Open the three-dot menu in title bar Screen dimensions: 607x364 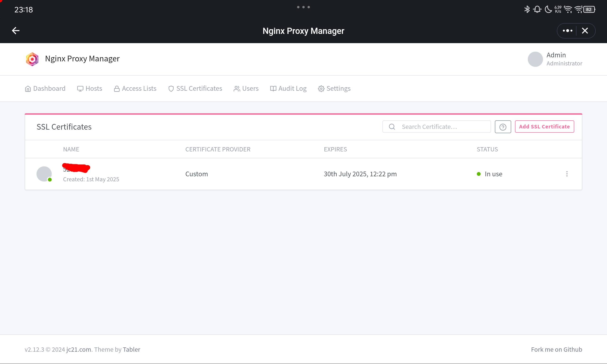567,31
